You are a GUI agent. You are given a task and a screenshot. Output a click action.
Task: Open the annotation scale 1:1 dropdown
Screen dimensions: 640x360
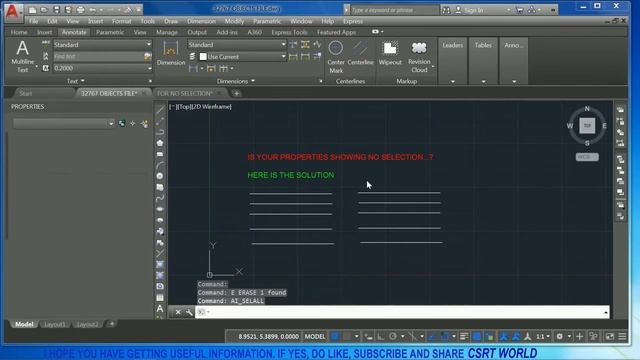pyautogui.click(x=542, y=336)
